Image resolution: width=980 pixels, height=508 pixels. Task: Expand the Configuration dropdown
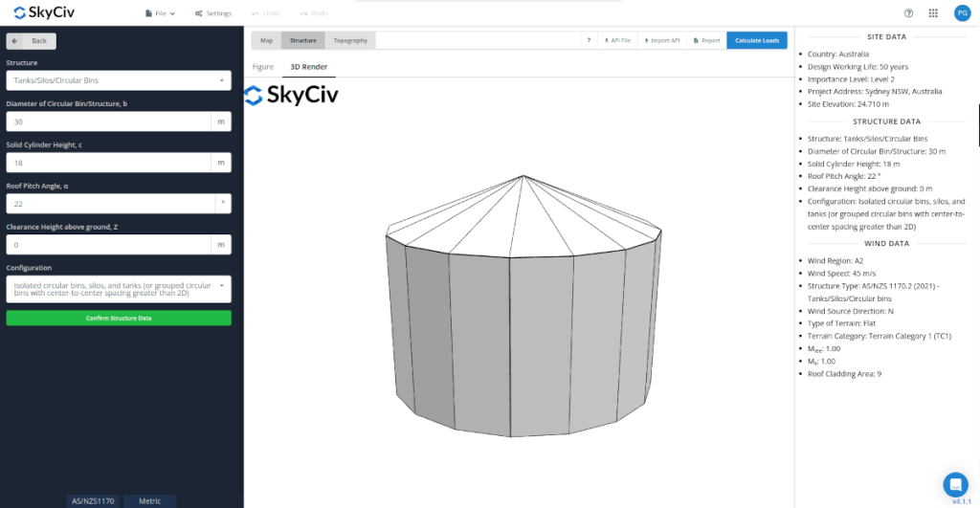tap(119, 289)
